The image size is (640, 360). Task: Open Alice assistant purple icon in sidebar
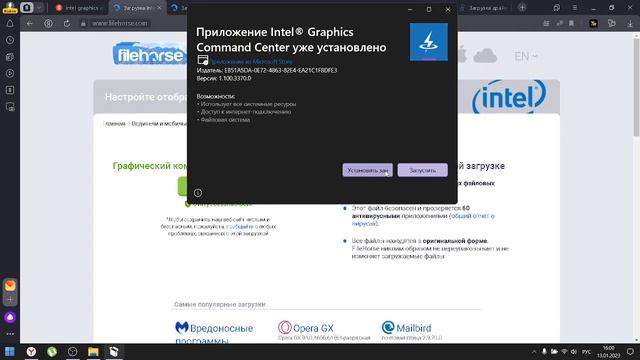(x=10, y=317)
